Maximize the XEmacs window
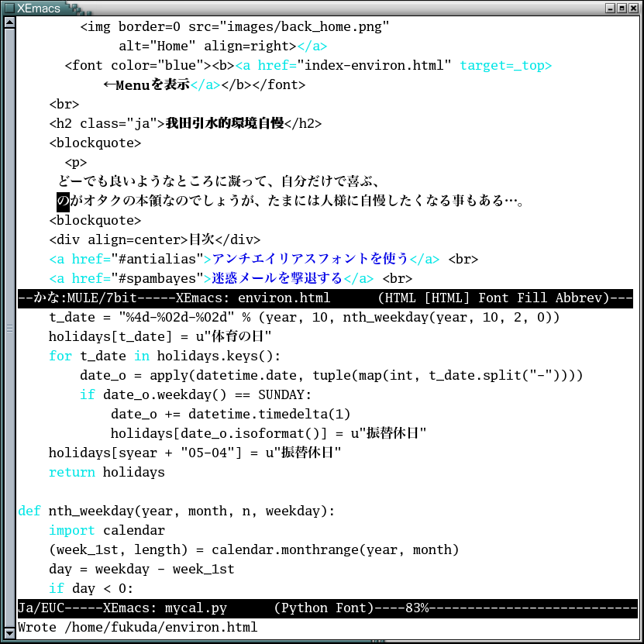Image resolution: width=644 pixels, height=644 pixels. click(622, 8)
